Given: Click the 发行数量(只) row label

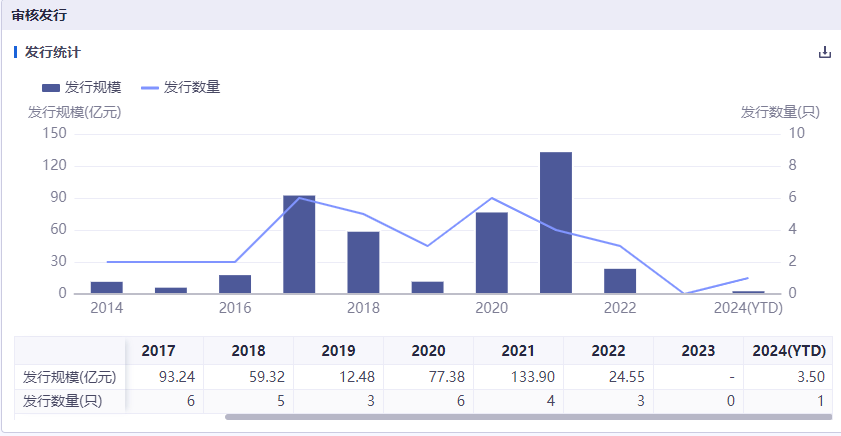Looking at the screenshot, I should coord(62,401).
